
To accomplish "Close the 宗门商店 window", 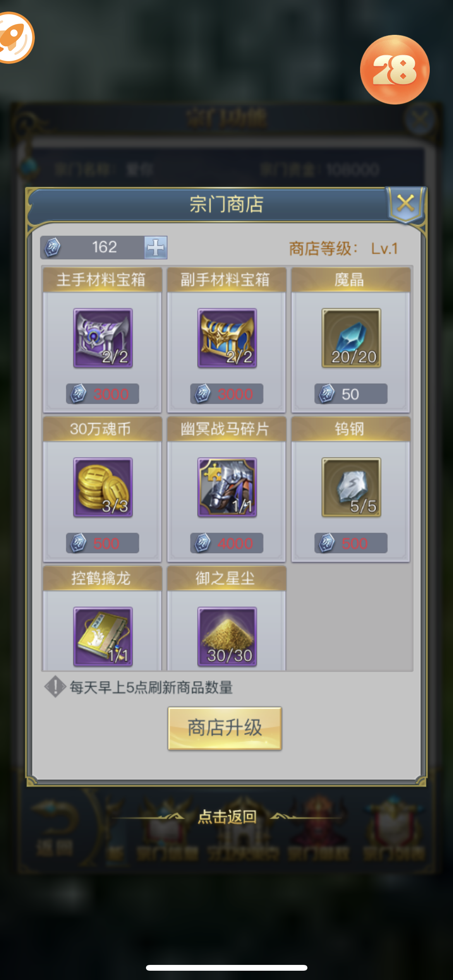I will [406, 203].
